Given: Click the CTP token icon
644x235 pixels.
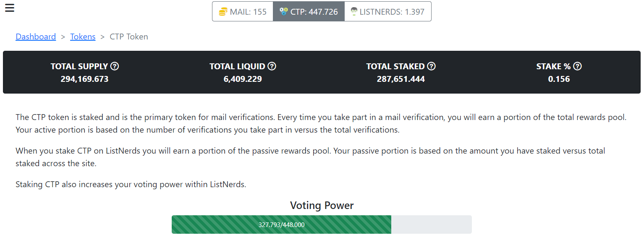Looking at the screenshot, I should 284,12.
